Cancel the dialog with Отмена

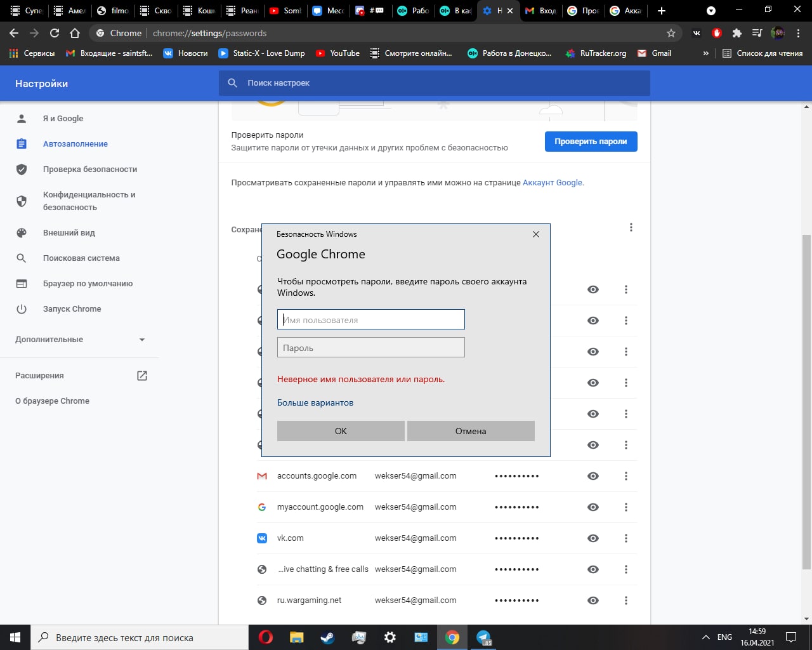coord(471,431)
